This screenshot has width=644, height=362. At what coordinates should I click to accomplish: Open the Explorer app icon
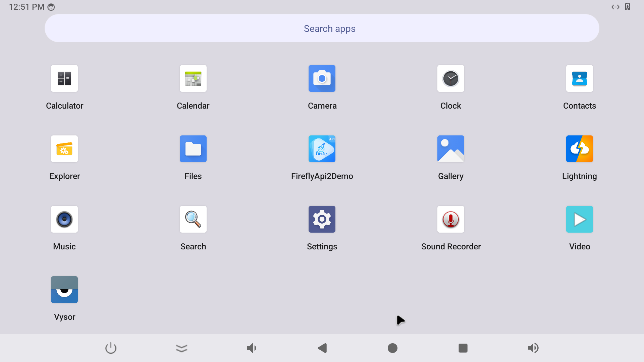[64, 149]
